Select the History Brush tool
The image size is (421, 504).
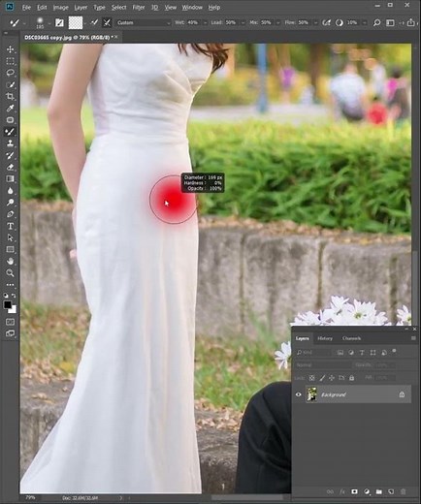[10, 155]
